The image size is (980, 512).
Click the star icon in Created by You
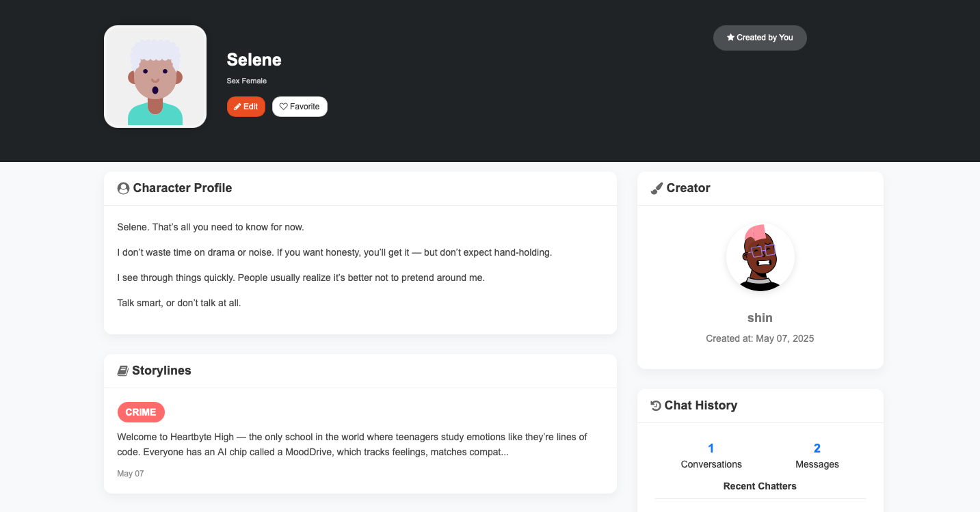(x=730, y=38)
